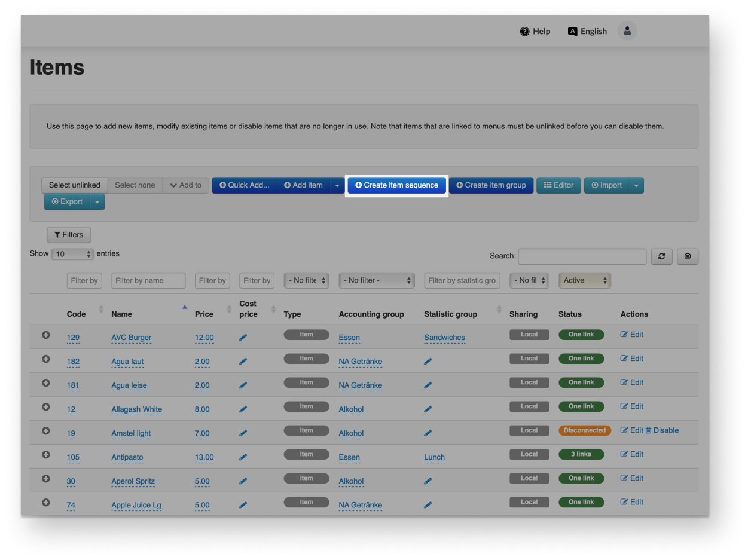
Task: Click the Help link in the header
Action: coord(535,31)
